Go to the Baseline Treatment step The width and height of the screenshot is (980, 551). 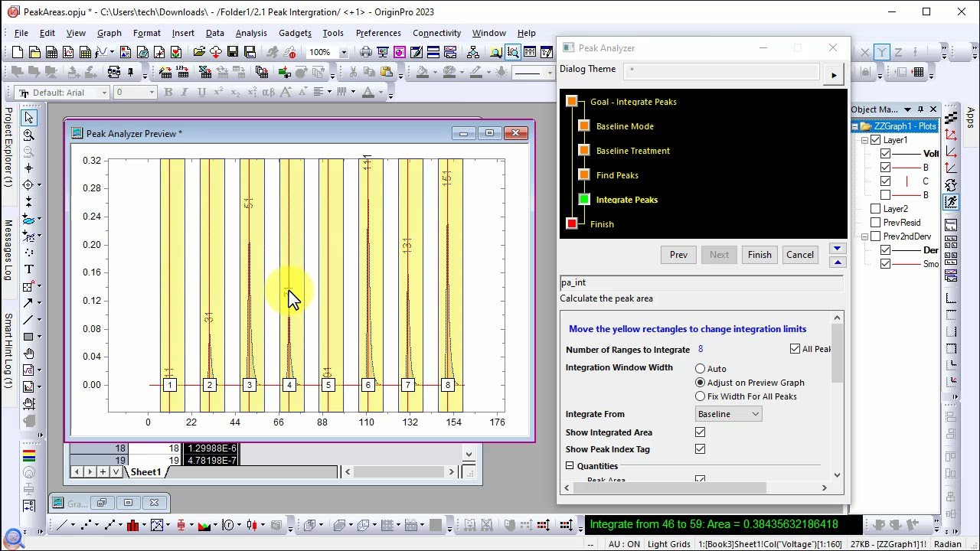(x=633, y=151)
